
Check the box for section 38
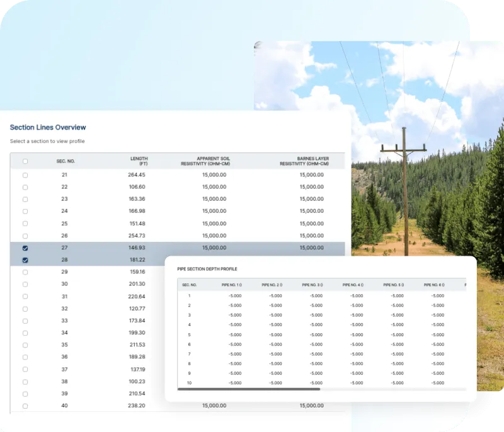coord(25,382)
